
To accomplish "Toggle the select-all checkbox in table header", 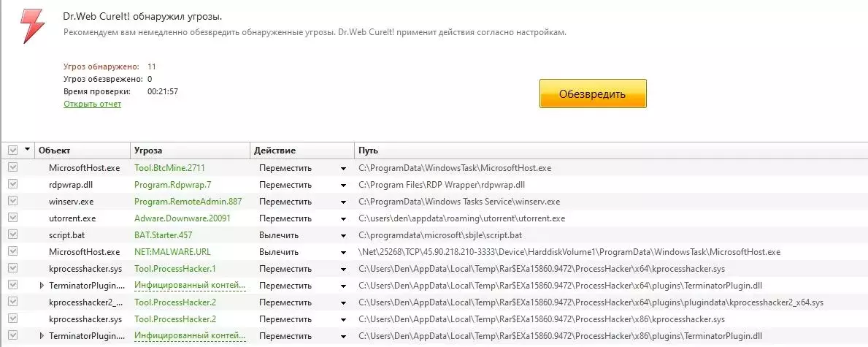I will coord(12,150).
